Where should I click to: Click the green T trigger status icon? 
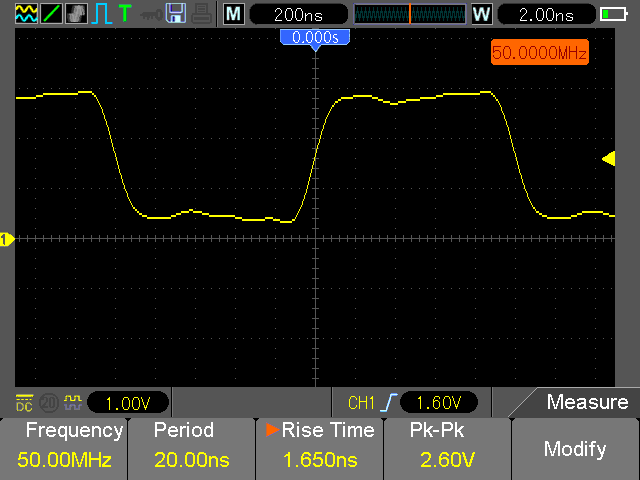click(x=125, y=13)
